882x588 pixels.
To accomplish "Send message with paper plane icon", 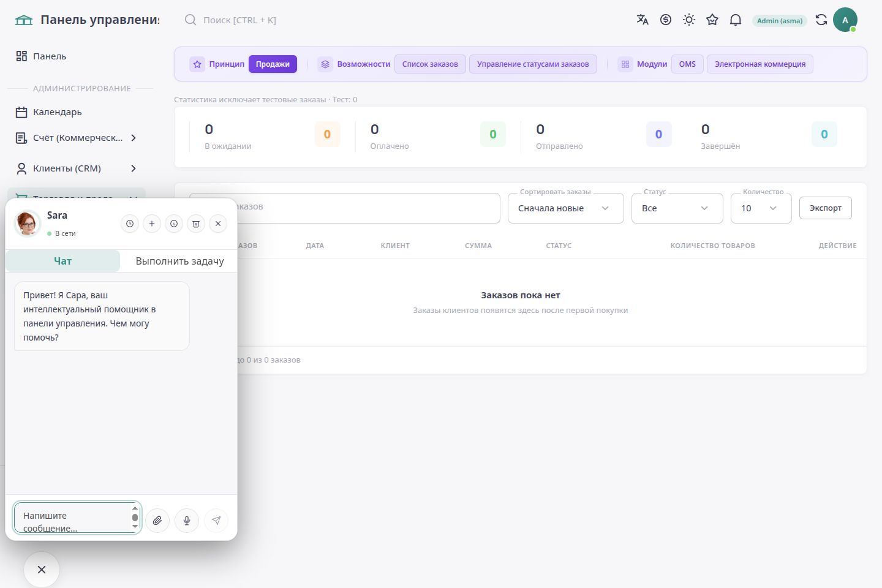I will pos(216,521).
